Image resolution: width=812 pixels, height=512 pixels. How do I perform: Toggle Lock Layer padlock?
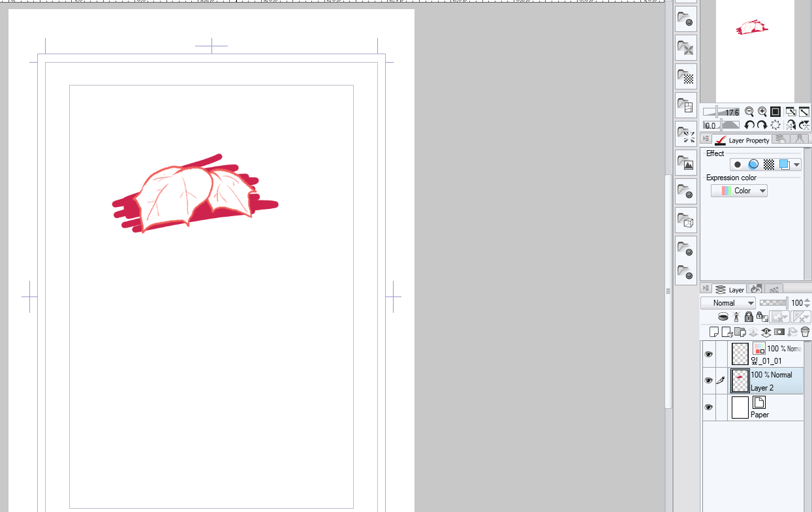pos(749,317)
